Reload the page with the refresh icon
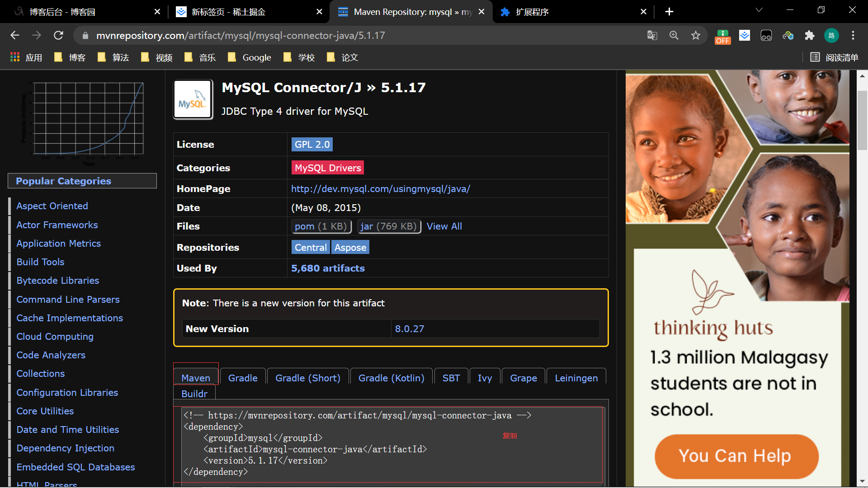This screenshot has width=868, height=488. point(58,35)
